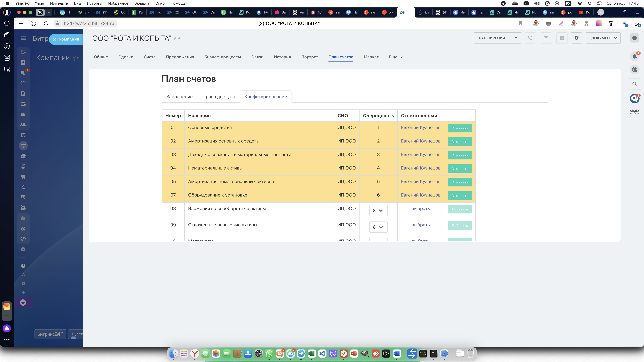Open priority dropdown for row 08

click(x=378, y=211)
